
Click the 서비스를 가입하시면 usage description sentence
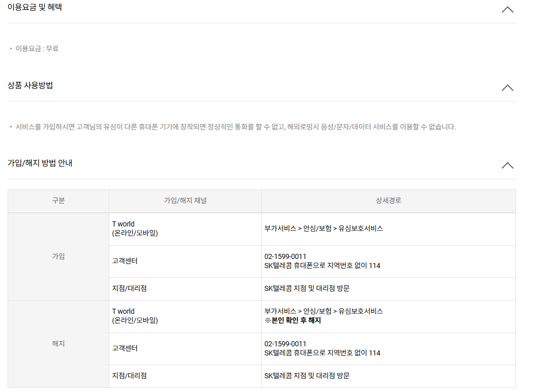point(235,127)
